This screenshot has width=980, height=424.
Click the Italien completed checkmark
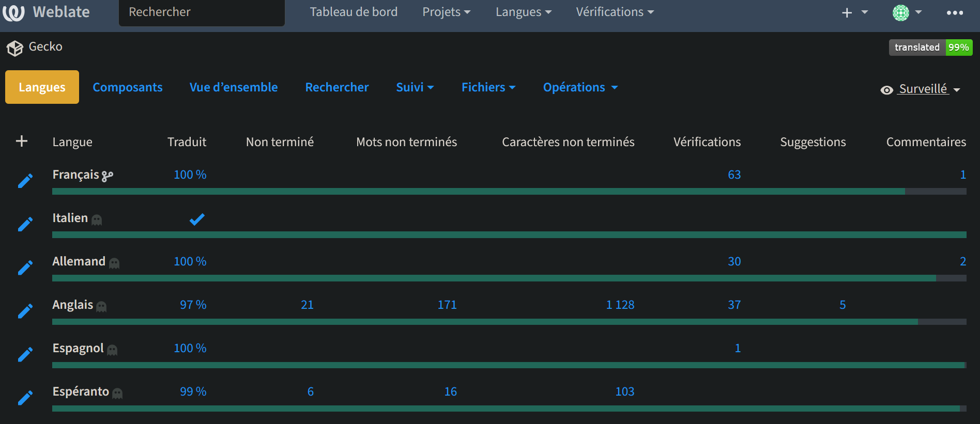pos(197,219)
